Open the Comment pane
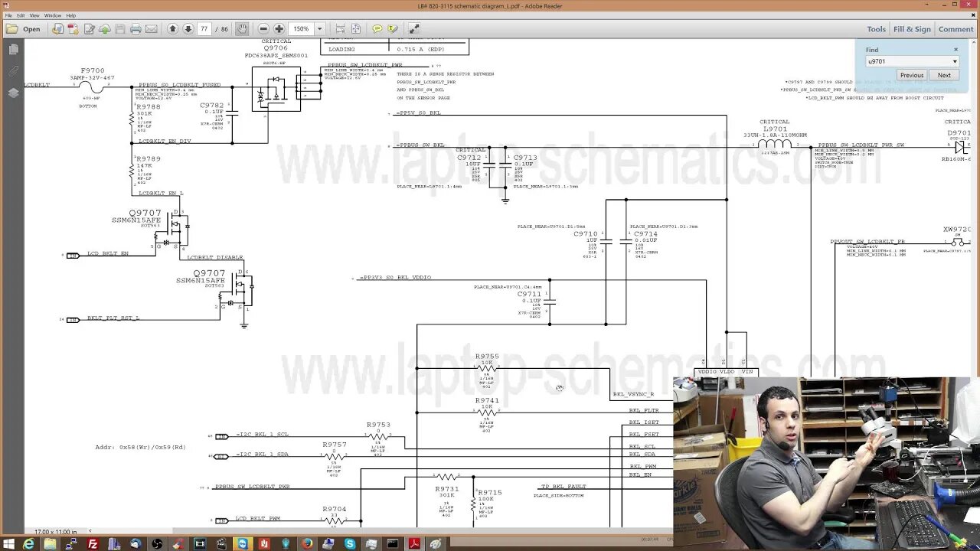The image size is (980, 551). pos(956,29)
